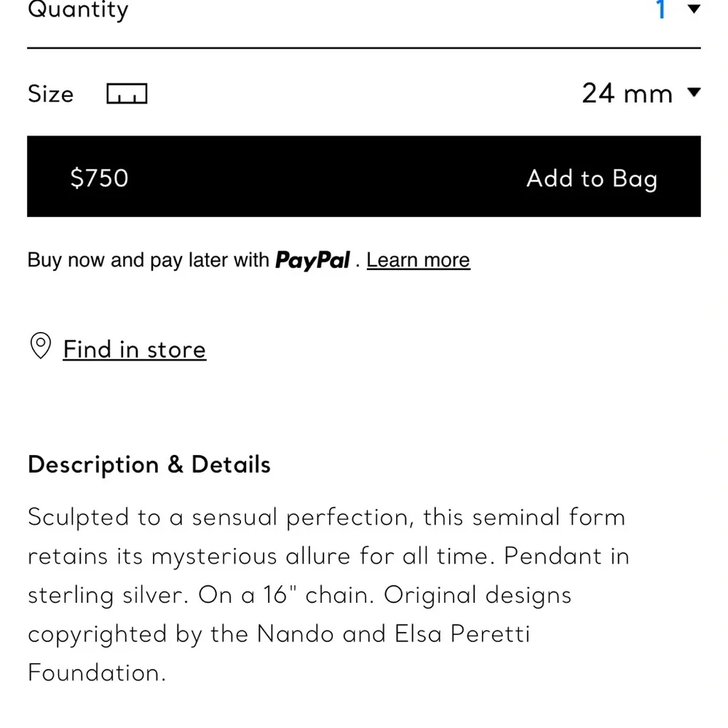Click the location pin icon

click(x=40, y=345)
